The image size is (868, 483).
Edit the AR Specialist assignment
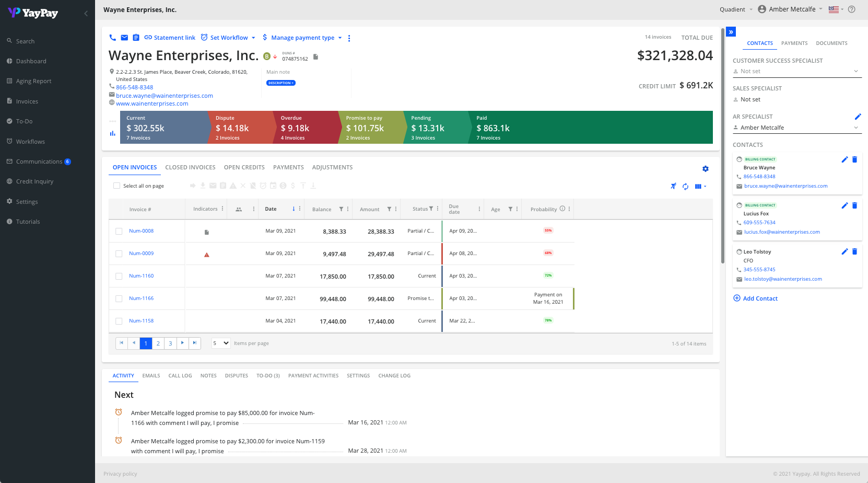(857, 117)
